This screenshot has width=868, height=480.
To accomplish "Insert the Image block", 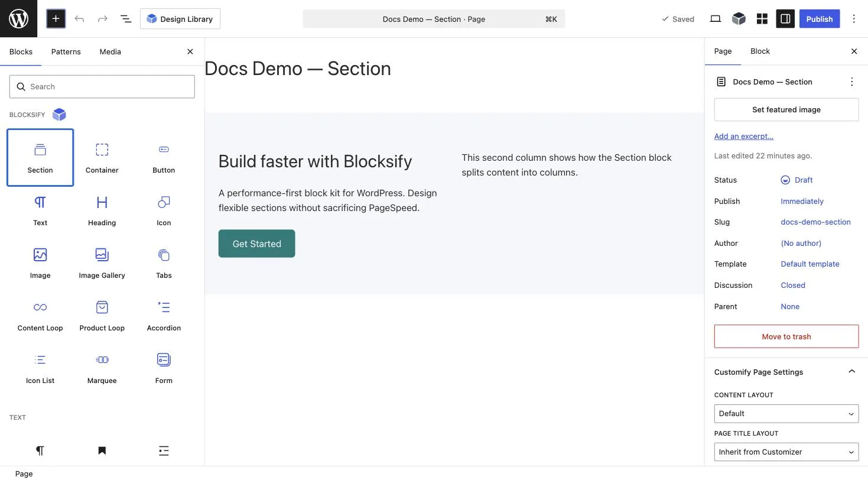I will coord(40,263).
